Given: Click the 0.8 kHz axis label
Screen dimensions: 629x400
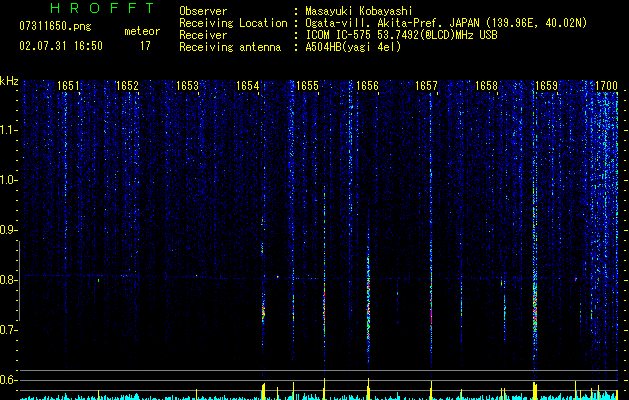Looking at the screenshot, I should (x=8, y=280).
